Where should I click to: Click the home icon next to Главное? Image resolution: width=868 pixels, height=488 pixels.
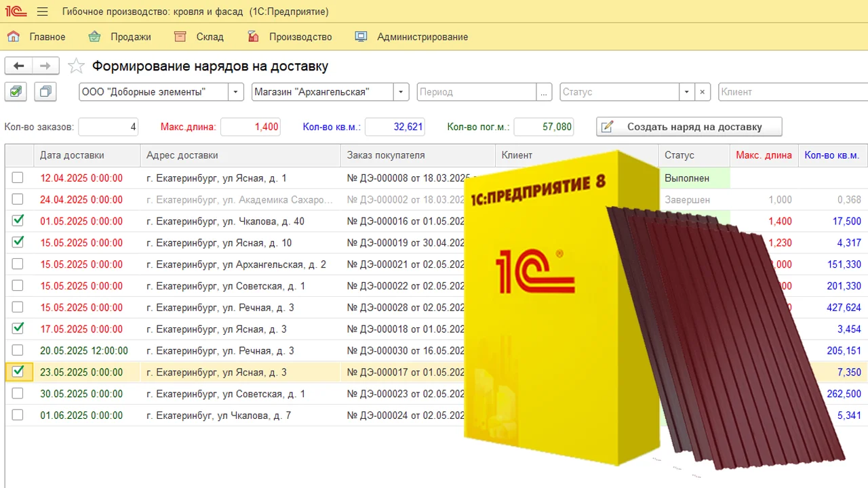click(14, 37)
